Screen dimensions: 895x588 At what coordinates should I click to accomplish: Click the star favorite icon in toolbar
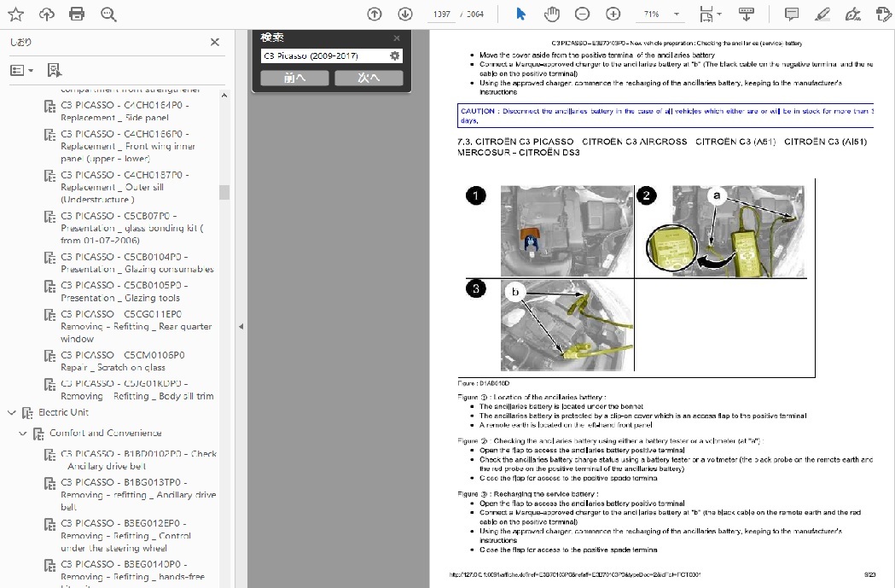16,15
